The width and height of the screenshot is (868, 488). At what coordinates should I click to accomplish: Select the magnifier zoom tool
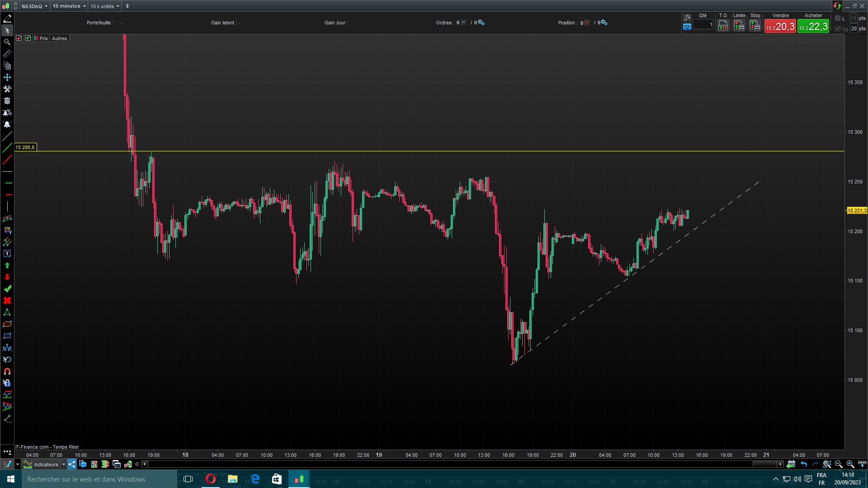click(7, 42)
